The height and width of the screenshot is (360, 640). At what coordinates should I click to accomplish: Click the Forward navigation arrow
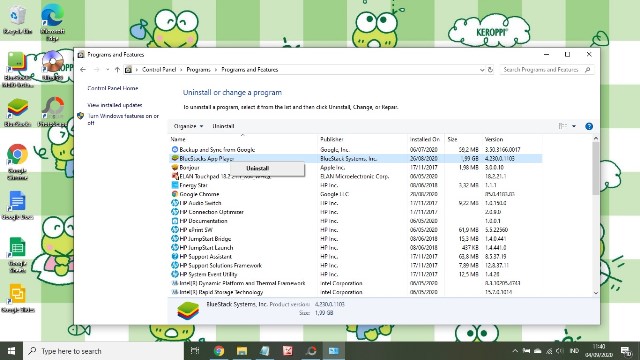[97, 70]
